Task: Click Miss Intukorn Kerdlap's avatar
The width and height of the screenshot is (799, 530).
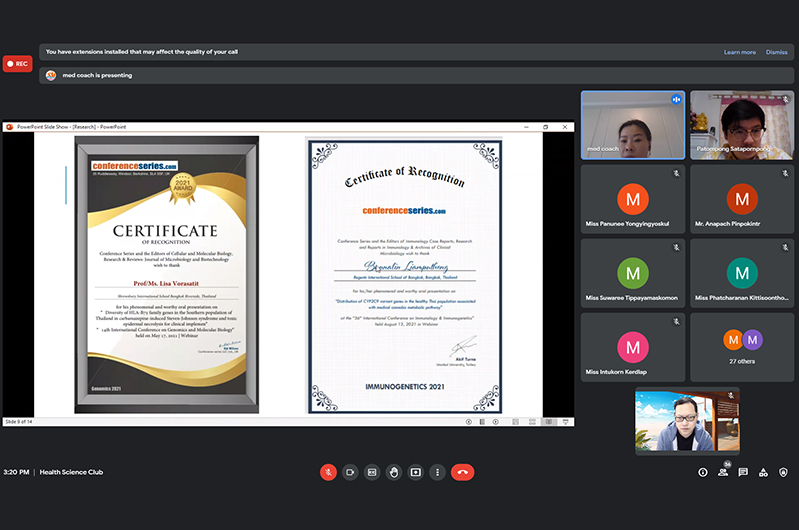Action: [633, 347]
